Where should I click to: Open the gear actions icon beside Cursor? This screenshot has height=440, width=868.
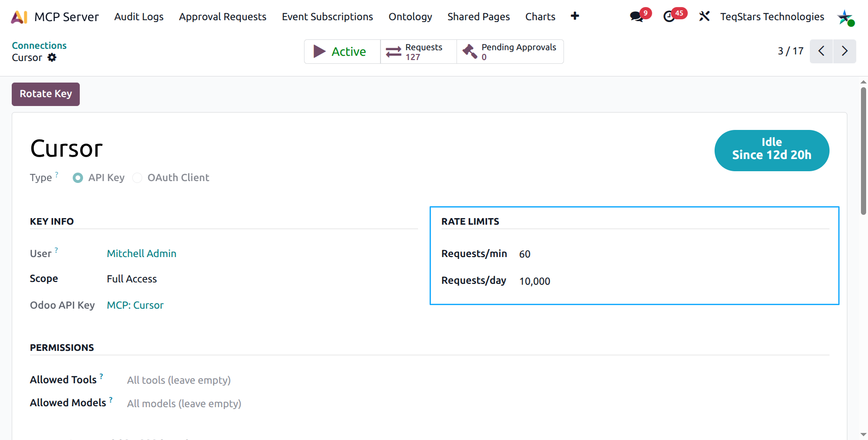pos(52,57)
